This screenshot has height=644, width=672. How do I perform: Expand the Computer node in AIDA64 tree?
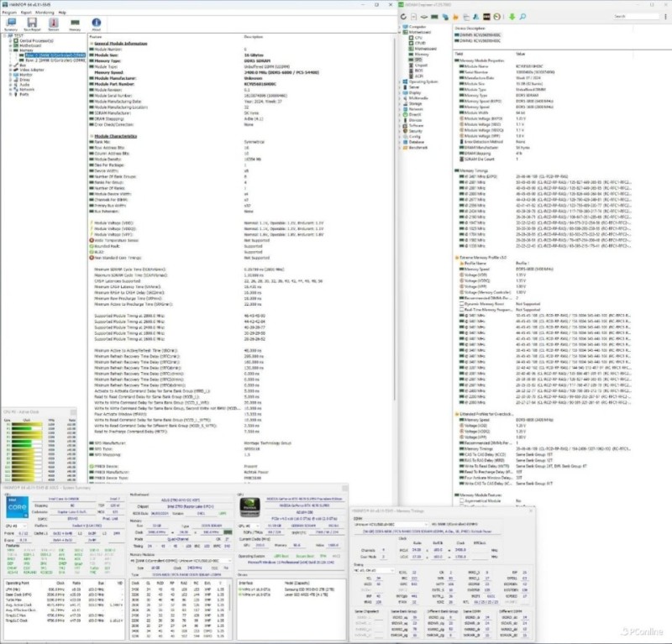pos(400,27)
